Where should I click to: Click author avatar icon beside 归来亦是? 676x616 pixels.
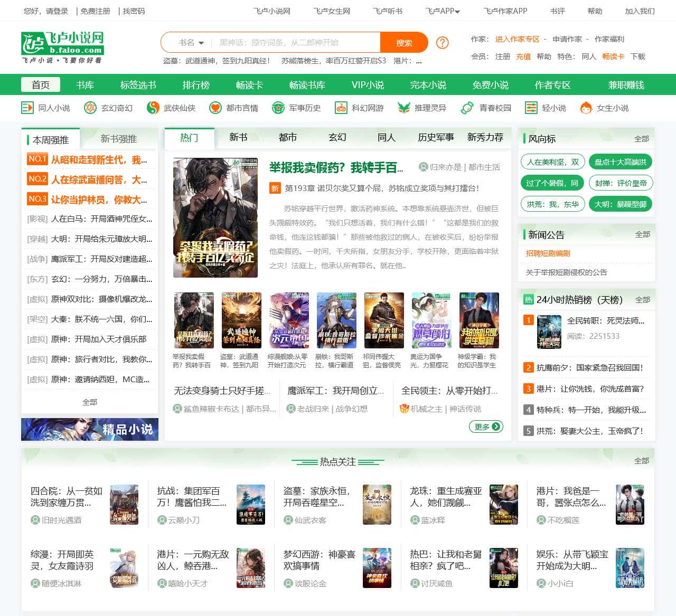pos(423,167)
